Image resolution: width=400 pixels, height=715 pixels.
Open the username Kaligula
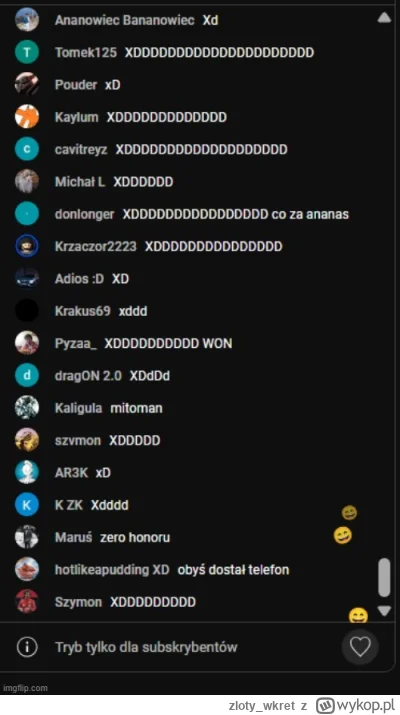pos(78,408)
